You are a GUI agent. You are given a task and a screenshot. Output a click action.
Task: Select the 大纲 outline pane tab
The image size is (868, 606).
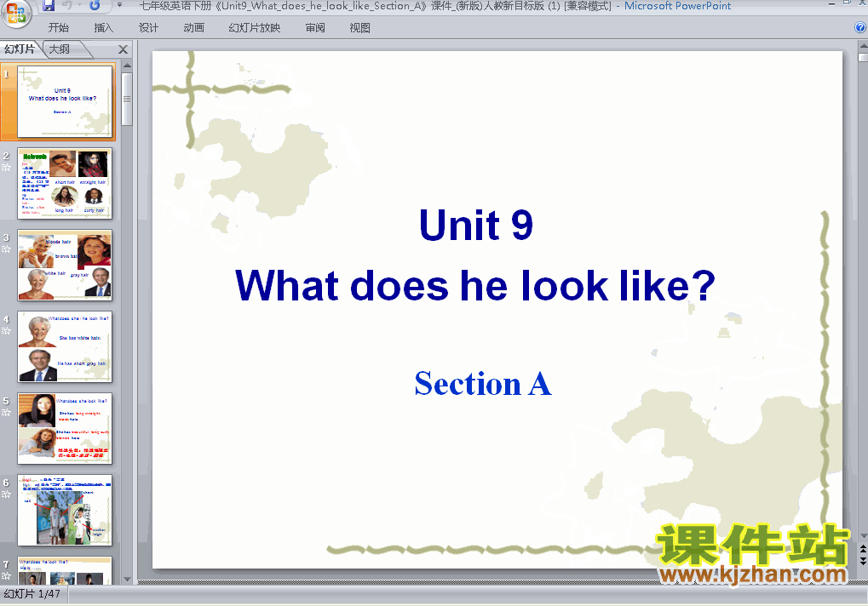(x=60, y=49)
